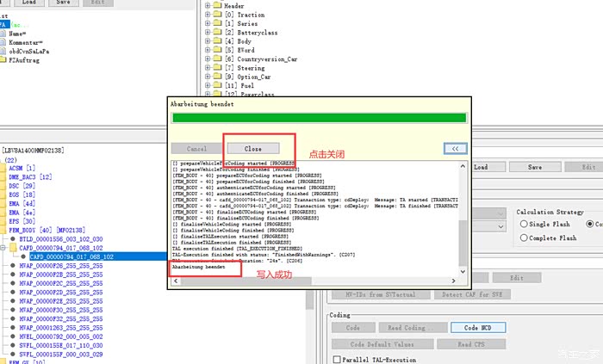Viewport: 603px width, 364px height.
Task: Open the lower dropdown left of Calculation Strategy
Action: (500, 226)
